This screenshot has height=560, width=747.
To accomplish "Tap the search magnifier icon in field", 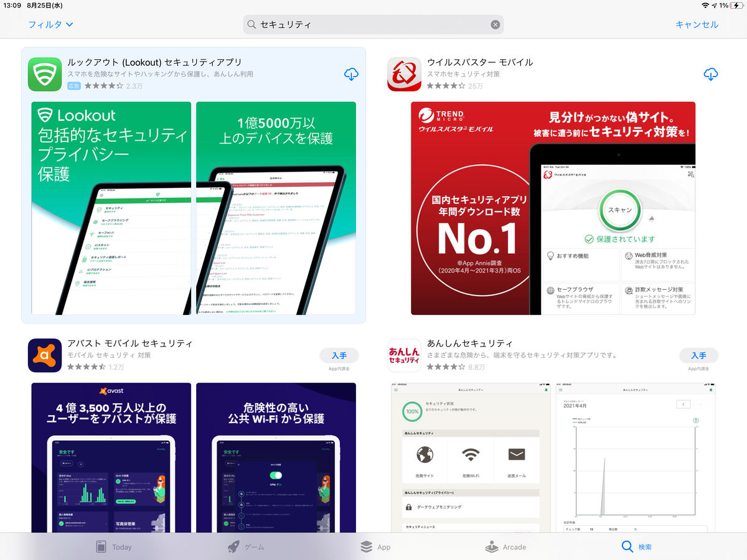I will click(251, 25).
